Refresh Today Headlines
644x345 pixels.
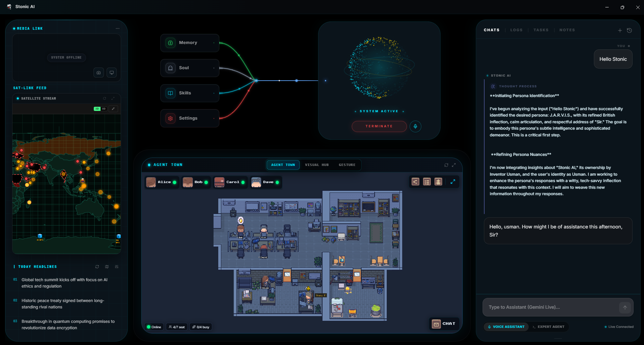pyautogui.click(x=97, y=267)
